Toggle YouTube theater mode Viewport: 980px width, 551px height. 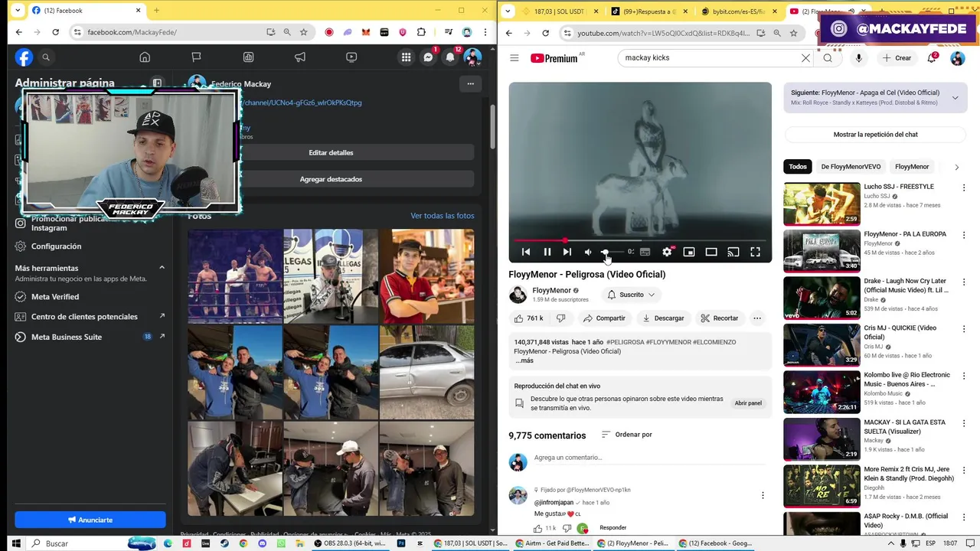(711, 252)
